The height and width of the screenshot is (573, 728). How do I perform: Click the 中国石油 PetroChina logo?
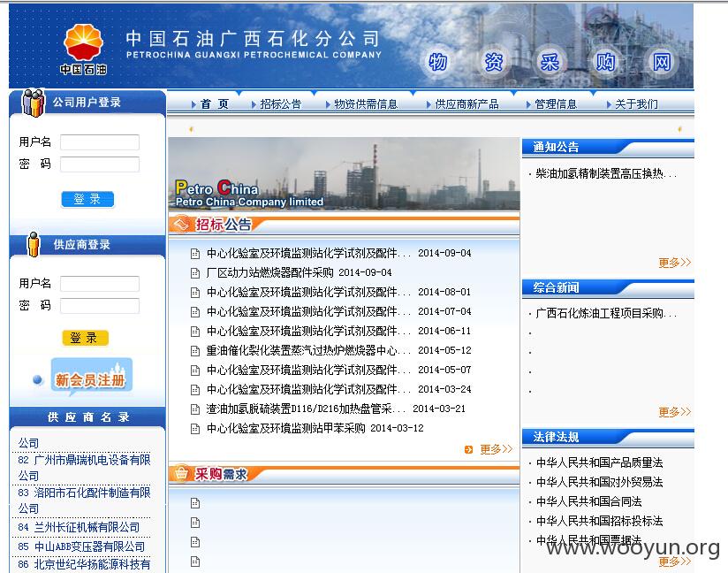83,50
